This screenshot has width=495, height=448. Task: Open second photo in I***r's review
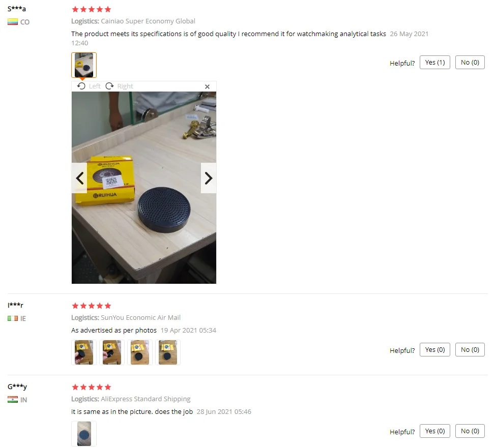pos(112,352)
